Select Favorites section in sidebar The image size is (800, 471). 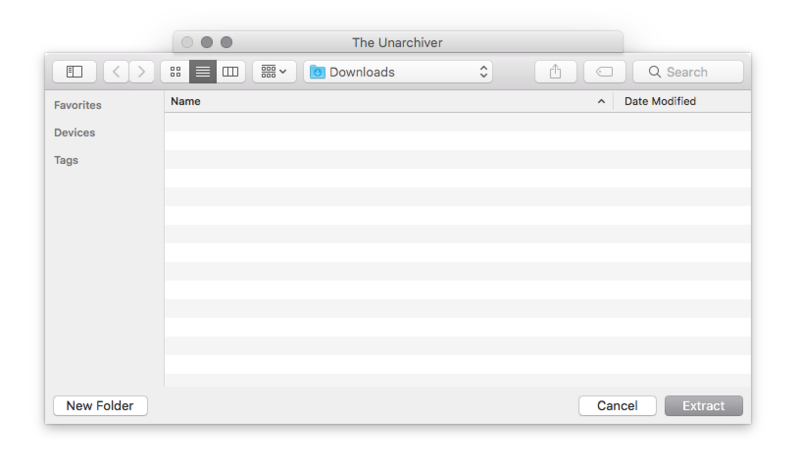coord(78,105)
